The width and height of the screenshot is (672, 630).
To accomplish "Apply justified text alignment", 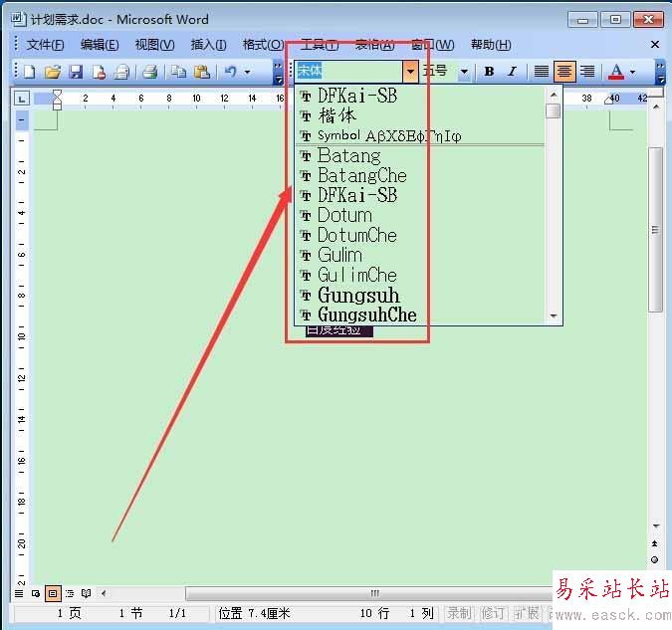I will [542, 71].
